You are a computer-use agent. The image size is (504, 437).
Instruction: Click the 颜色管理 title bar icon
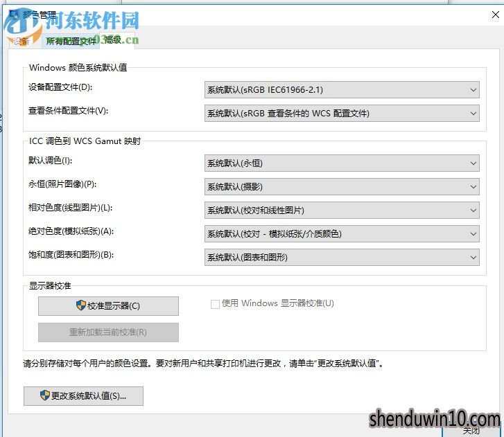click(14, 15)
